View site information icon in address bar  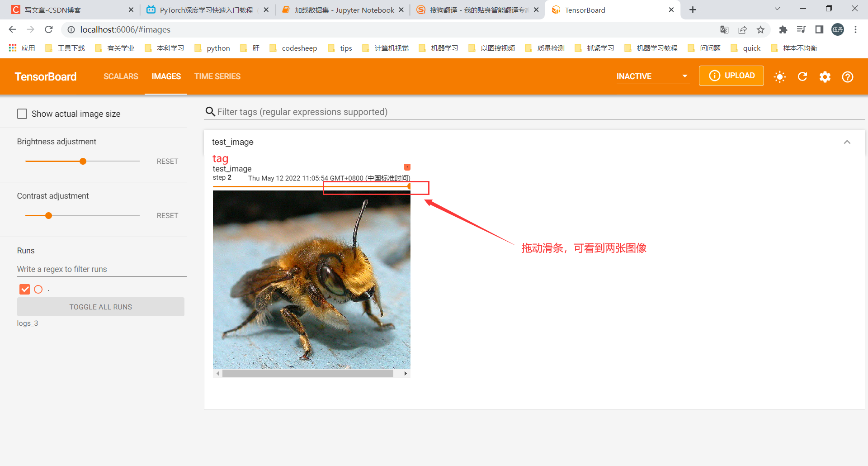click(71, 29)
